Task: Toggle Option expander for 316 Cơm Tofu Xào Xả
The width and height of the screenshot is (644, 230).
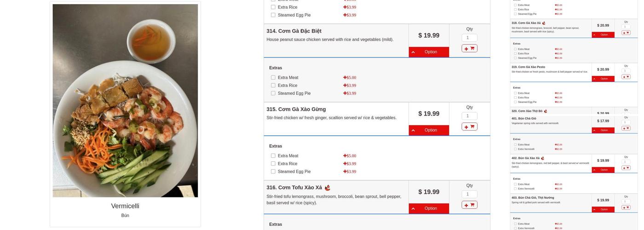Action: pyautogui.click(x=429, y=208)
